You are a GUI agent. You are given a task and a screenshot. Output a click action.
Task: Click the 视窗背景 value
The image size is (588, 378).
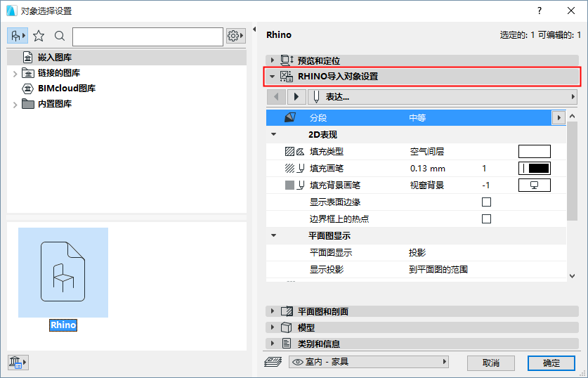pos(426,185)
